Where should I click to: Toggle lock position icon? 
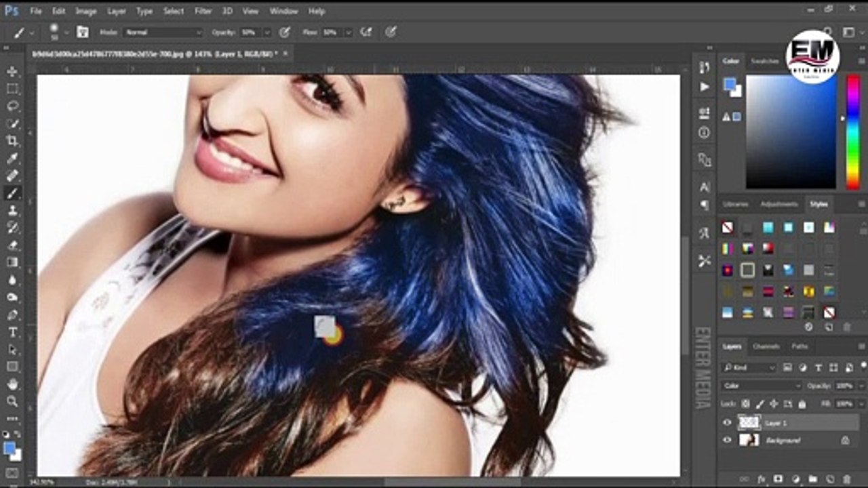773,403
